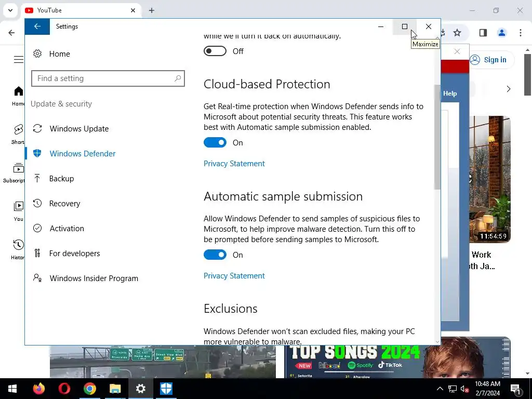This screenshot has height=399, width=532.
Task: Show hidden system tray icons
Action: [x=440, y=389]
